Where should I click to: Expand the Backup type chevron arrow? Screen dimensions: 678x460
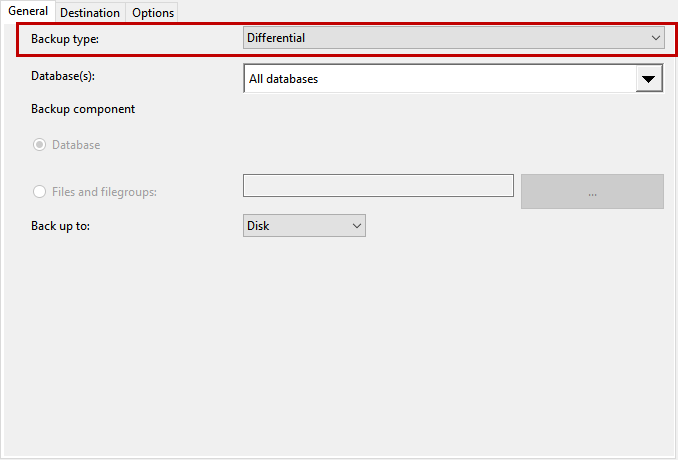(656, 38)
